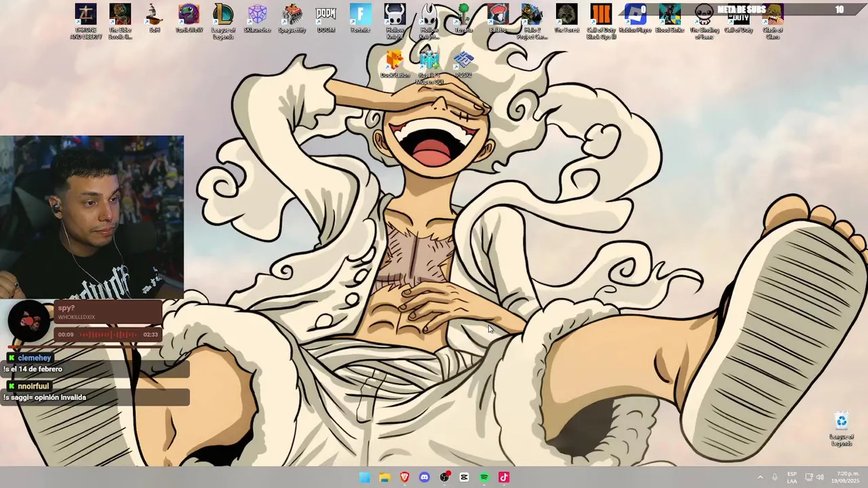Select the PCSX2 emulator shortcut
Viewport: 868px width, 488px height.
coord(464,64)
